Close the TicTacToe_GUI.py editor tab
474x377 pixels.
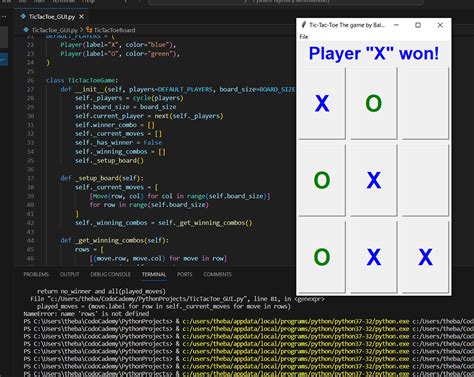click(x=81, y=16)
